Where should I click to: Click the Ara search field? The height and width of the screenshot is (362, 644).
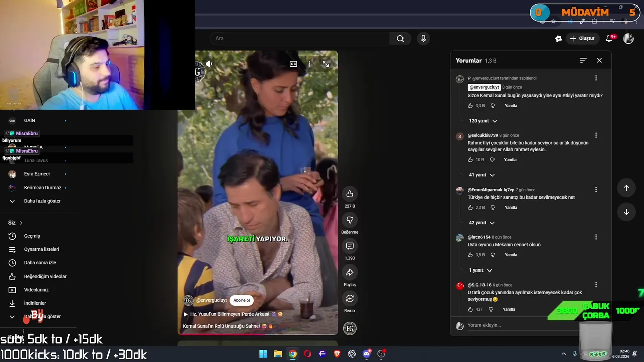coord(300,38)
